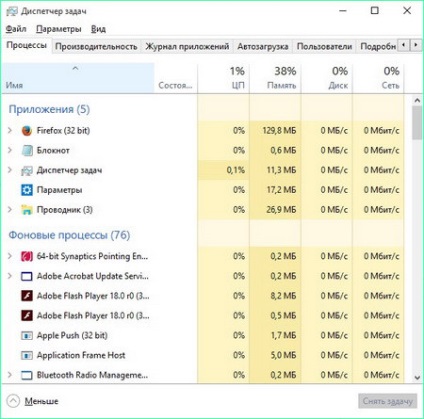Click the first Adobe Flash Player icon
The width and height of the screenshot is (424, 419).
point(27,296)
